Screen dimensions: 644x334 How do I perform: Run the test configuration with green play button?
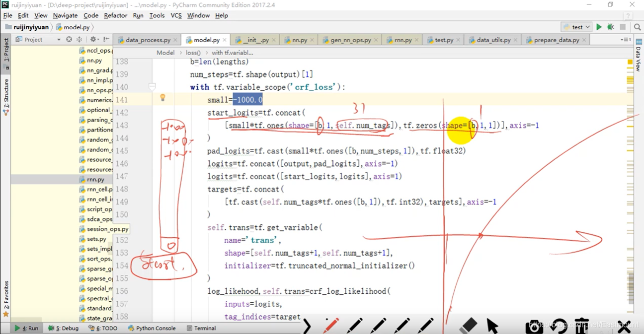(x=599, y=27)
